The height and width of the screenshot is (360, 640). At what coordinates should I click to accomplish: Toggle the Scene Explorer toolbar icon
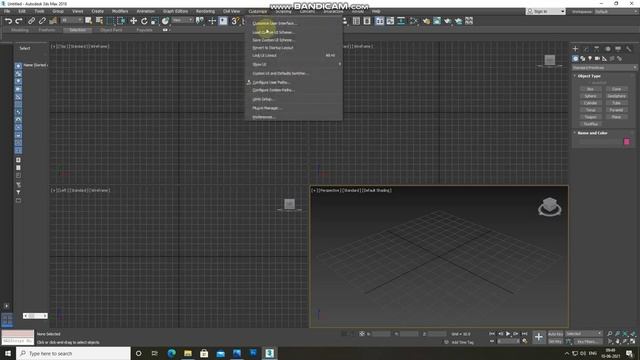(x=356, y=21)
